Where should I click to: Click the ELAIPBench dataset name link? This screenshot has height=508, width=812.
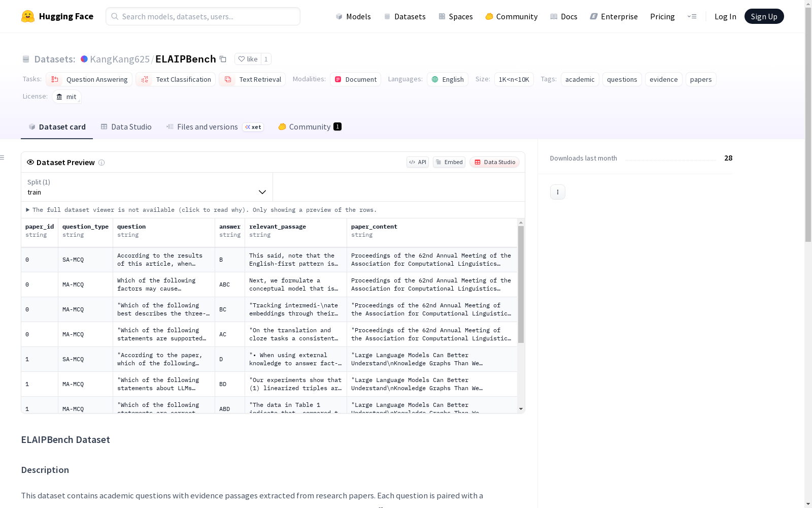(x=186, y=59)
